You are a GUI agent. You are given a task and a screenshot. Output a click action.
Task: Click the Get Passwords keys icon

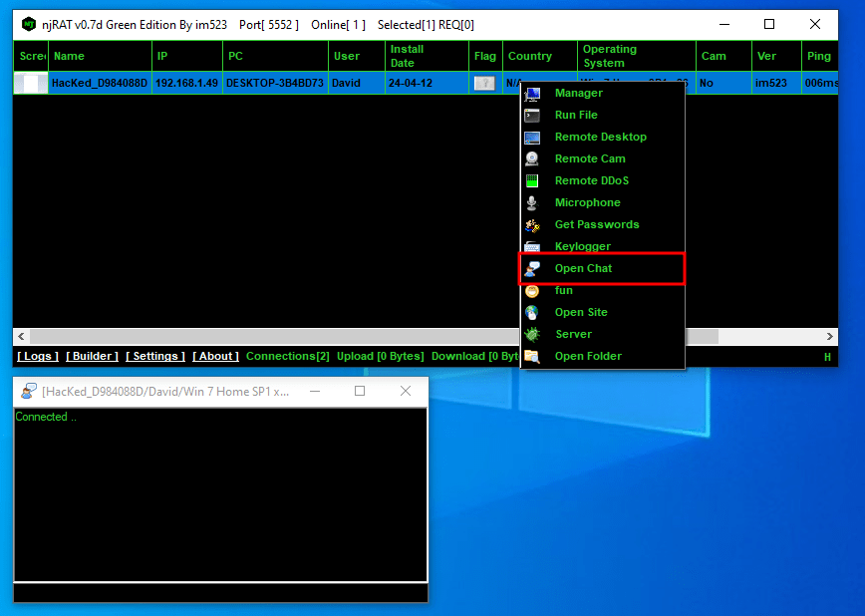[532, 225]
